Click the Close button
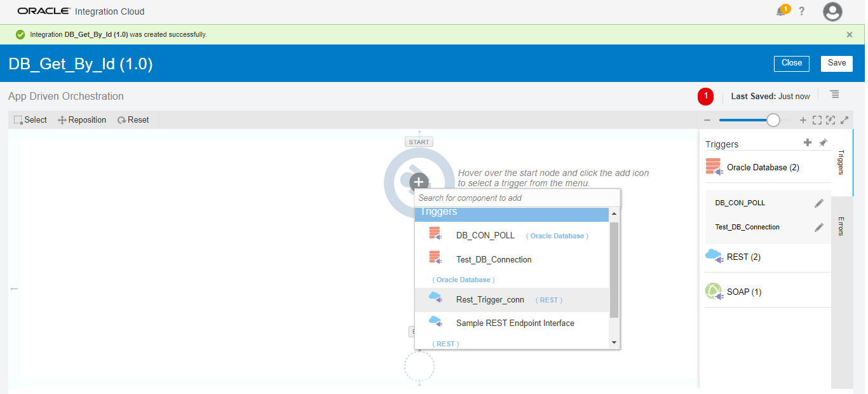This screenshot has width=868, height=394. pyautogui.click(x=792, y=63)
